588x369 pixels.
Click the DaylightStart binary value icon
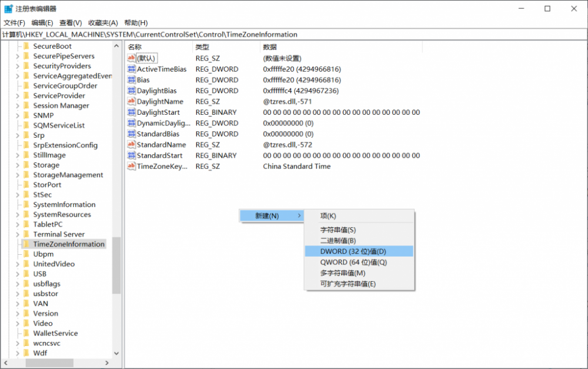point(132,112)
